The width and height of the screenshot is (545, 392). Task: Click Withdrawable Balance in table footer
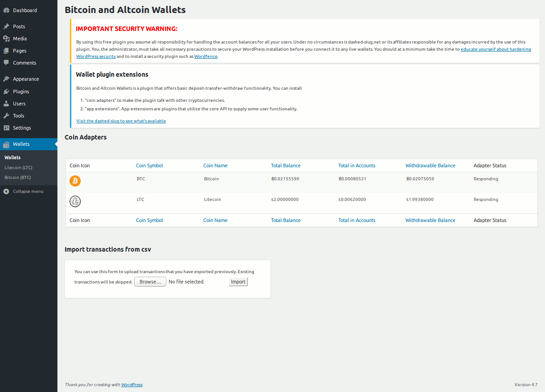pos(430,220)
